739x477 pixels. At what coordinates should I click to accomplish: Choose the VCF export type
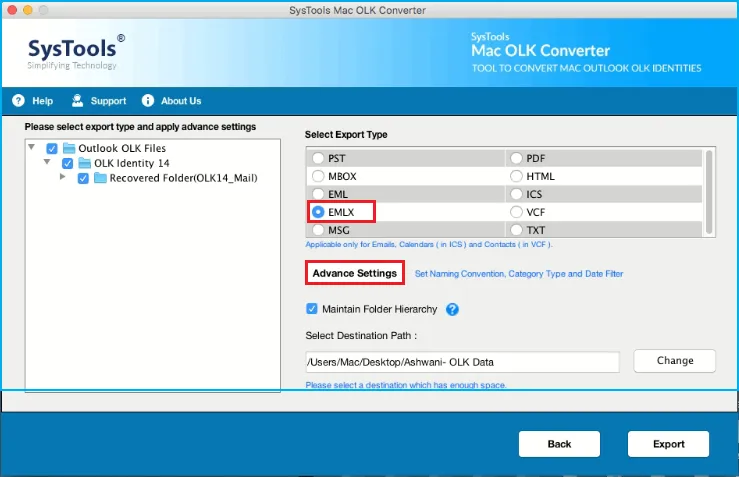[x=517, y=212]
